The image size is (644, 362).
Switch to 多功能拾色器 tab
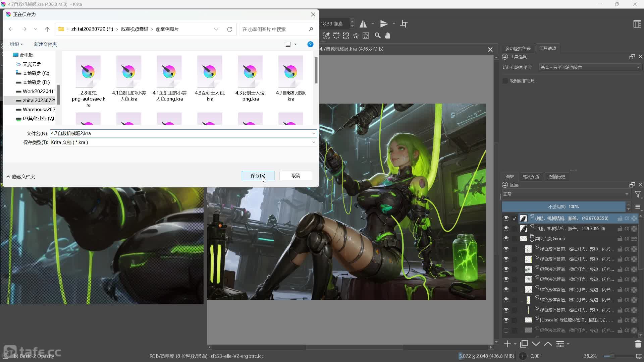(x=518, y=49)
